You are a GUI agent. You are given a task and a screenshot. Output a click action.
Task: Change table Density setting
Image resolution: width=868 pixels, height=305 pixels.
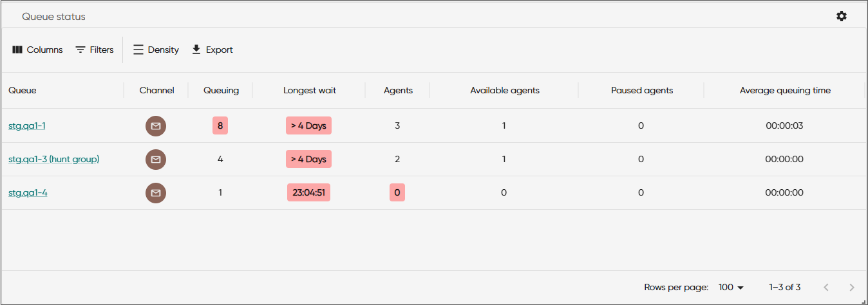coord(156,50)
